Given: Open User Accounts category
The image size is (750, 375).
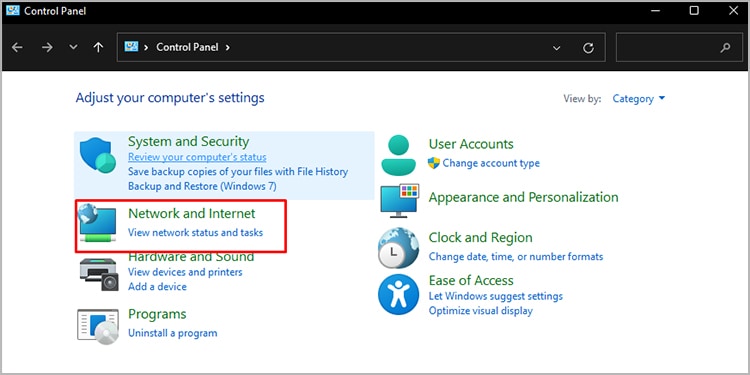Looking at the screenshot, I should click(x=471, y=144).
